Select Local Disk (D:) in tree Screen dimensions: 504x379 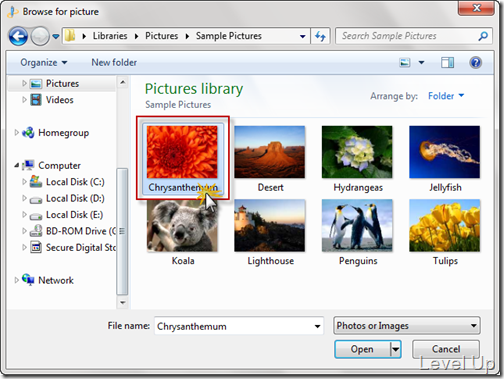pos(75,198)
